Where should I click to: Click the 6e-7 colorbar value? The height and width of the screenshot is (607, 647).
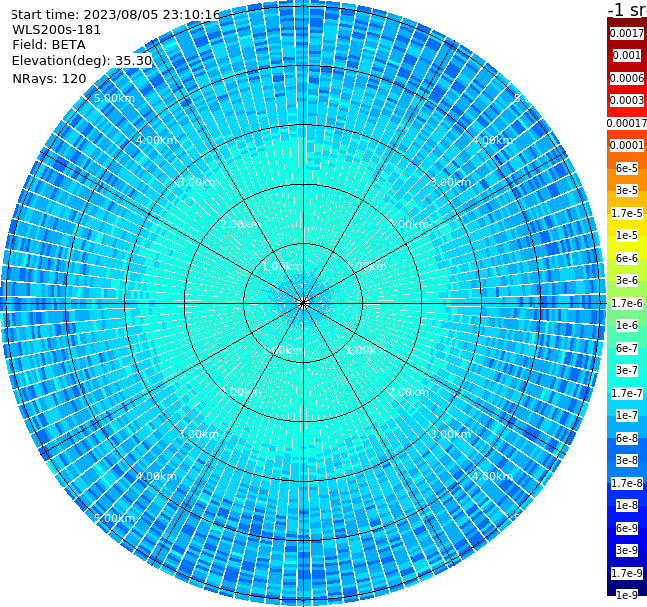click(x=627, y=348)
